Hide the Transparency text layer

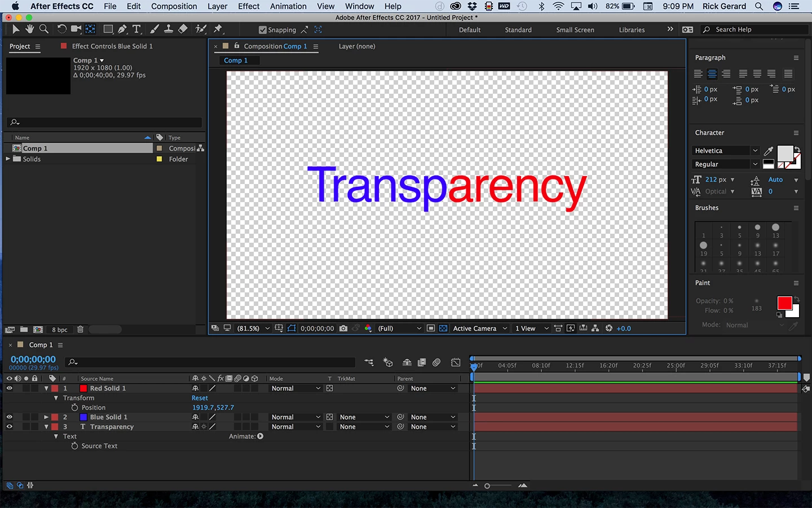pyautogui.click(x=9, y=427)
